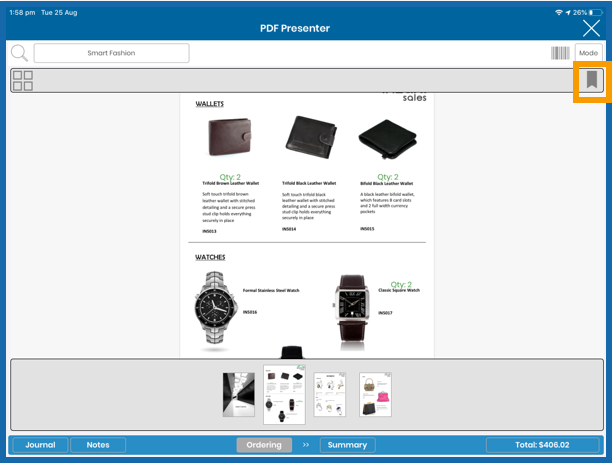Click the search magnifier icon
This screenshot has height=463, width=612.
pos(19,53)
